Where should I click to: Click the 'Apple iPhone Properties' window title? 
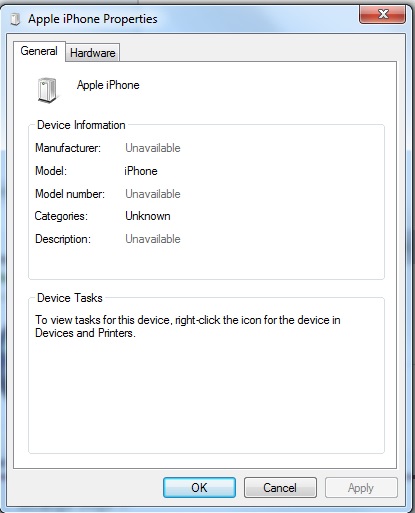coord(93,19)
